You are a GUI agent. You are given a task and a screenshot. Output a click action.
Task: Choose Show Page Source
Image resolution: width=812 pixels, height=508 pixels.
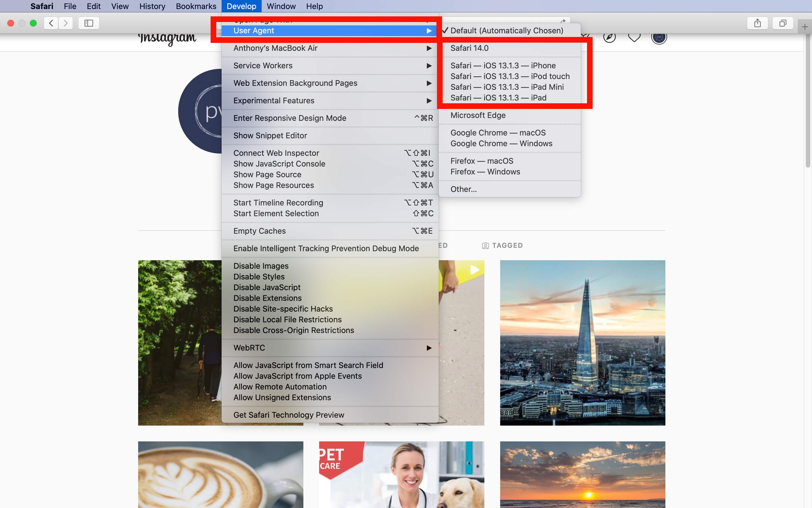pyautogui.click(x=330, y=174)
